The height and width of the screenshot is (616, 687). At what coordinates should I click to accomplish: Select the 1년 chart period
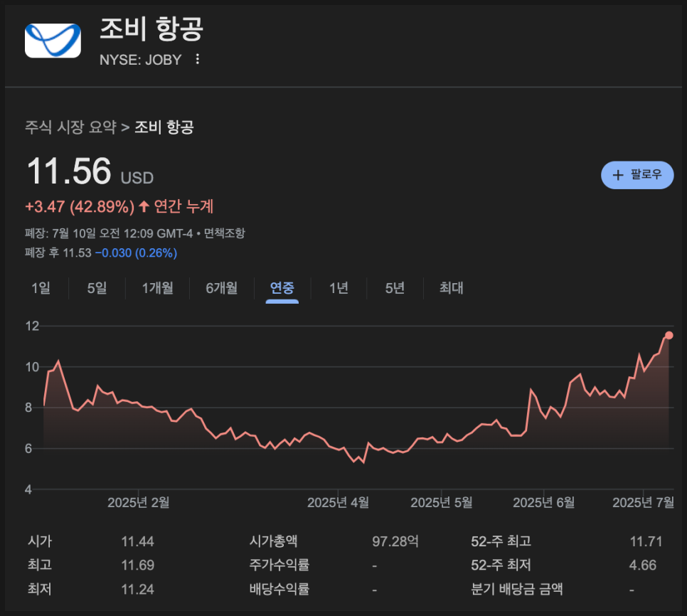[x=339, y=288]
